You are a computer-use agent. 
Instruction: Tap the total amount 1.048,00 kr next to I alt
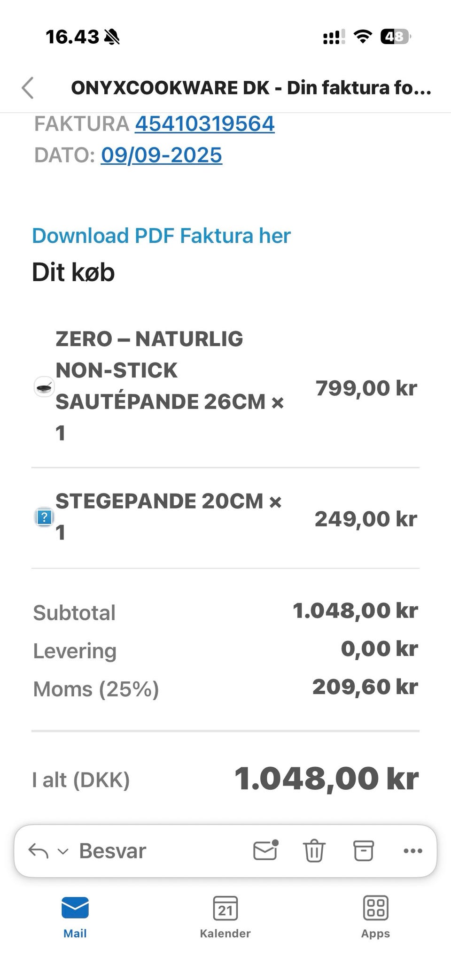(326, 779)
